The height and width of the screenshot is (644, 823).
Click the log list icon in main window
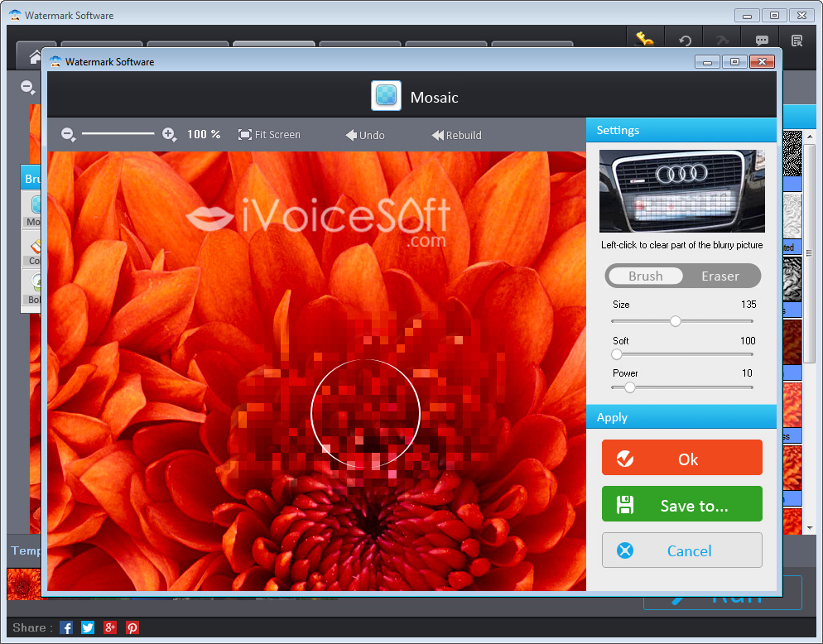(797, 40)
